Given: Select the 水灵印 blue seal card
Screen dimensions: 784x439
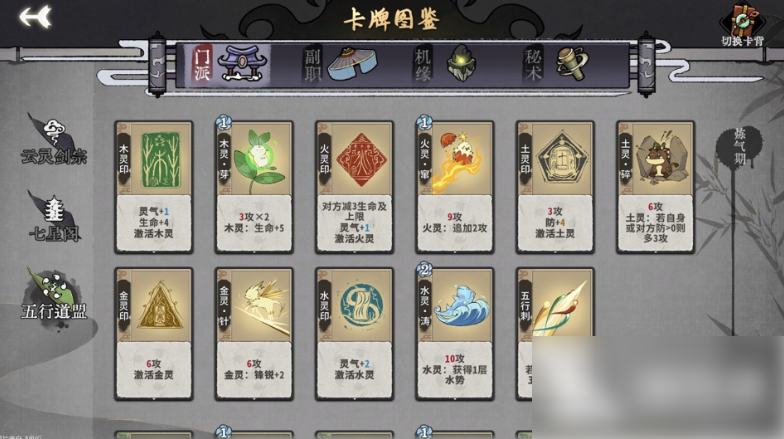Looking at the screenshot, I should 354,334.
